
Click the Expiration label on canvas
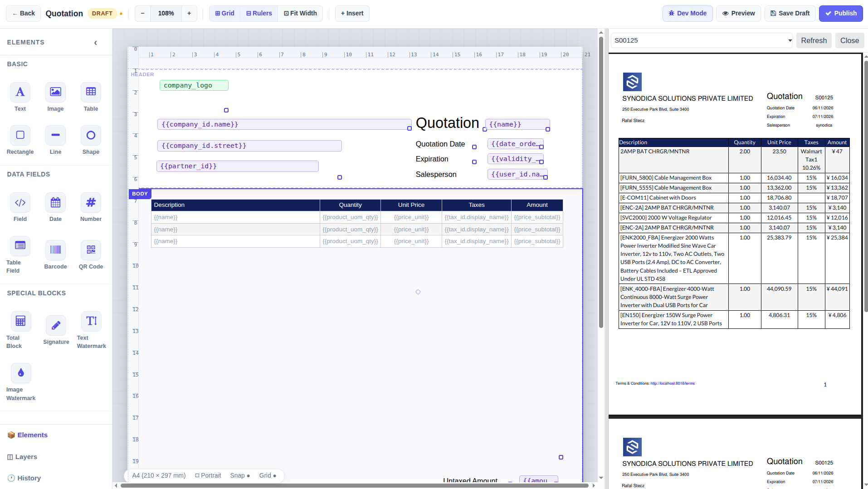(x=432, y=159)
